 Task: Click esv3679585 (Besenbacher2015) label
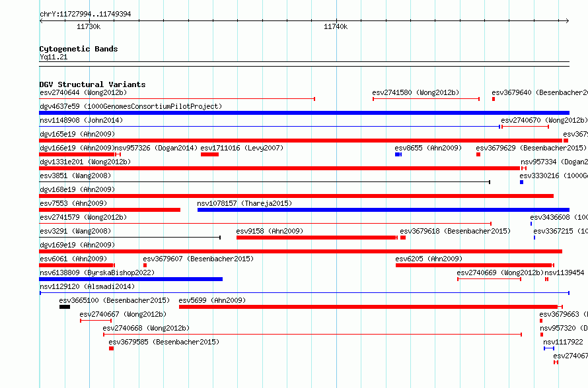click(164, 342)
